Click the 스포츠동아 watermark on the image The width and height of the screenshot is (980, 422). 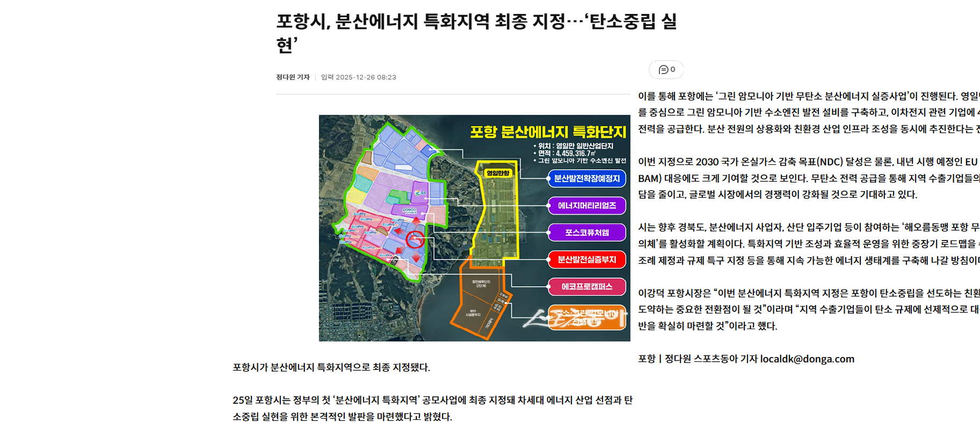pyautogui.click(x=575, y=317)
